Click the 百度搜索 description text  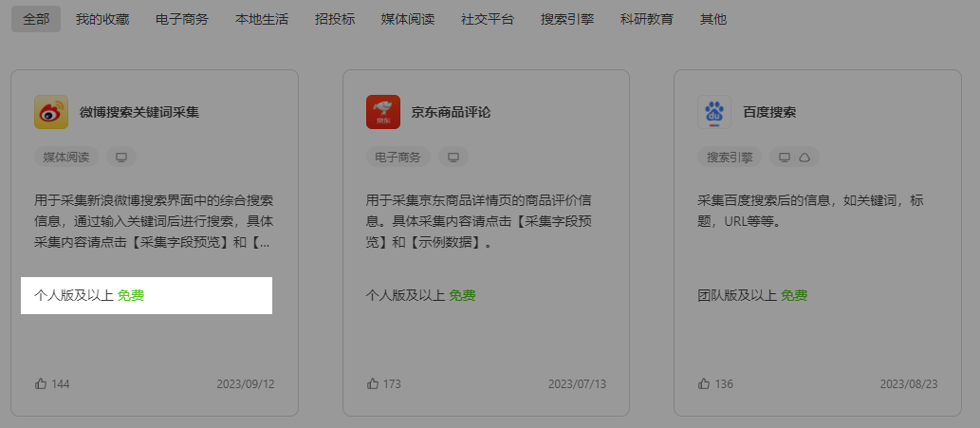(x=810, y=212)
